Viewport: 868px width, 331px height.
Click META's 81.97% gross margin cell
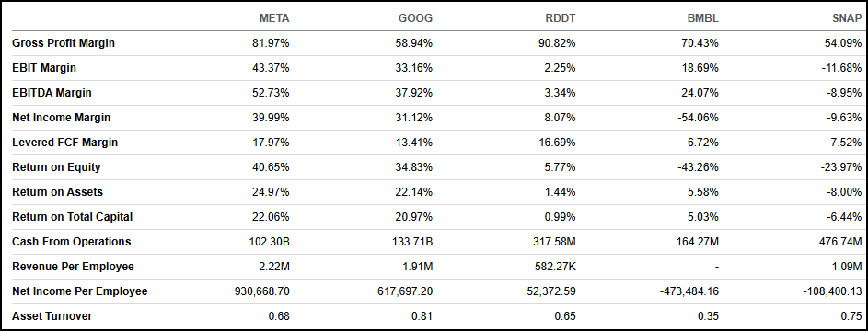(272, 43)
